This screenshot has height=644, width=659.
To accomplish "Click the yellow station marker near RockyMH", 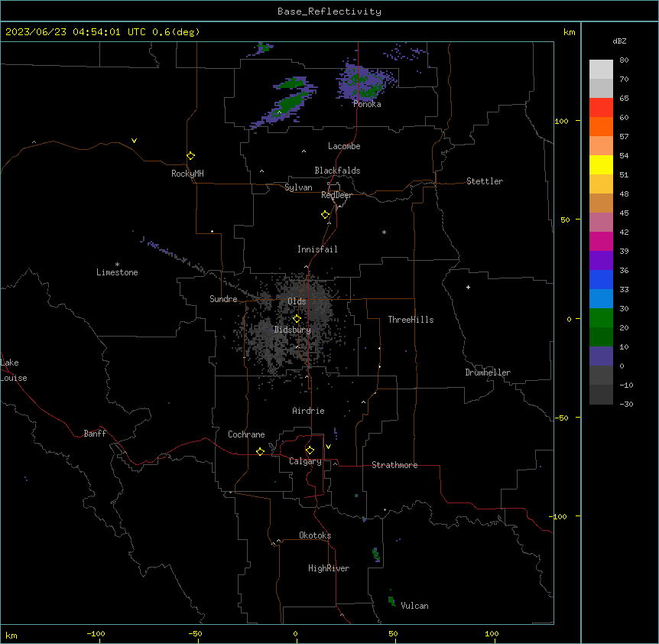I will (191, 156).
